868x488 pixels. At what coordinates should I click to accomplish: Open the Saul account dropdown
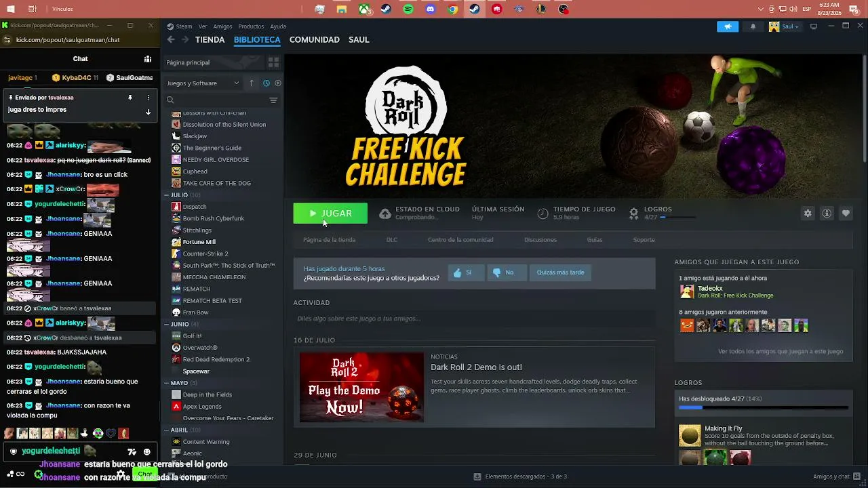pos(784,26)
